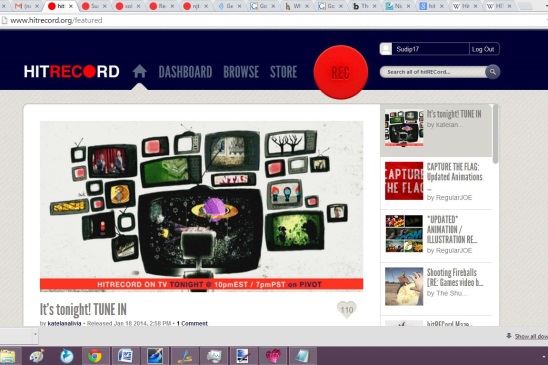This screenshot has width=548, height=365.
Task: Click the user avatar next to Sudip17
Action: tap(386, 49)
